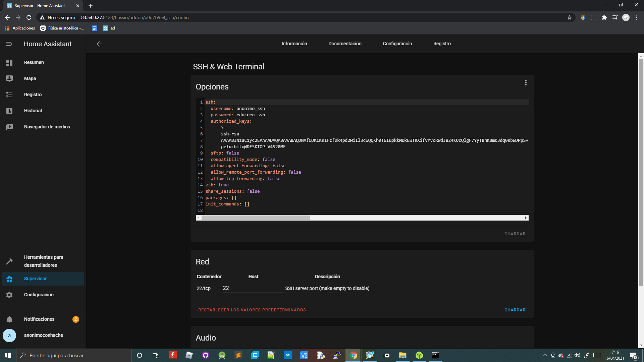The image size is (644, 362).
Task: Open the Resumen dashboard icon
Action: 9,63
